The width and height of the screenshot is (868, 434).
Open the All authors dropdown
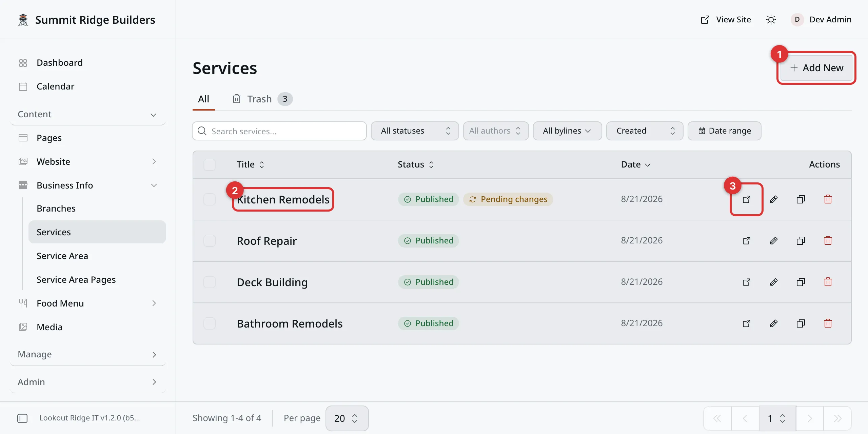[496, 131]
